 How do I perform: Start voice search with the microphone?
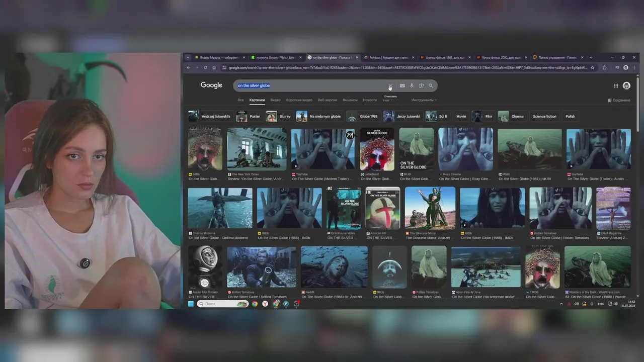(x=412, y=85)
